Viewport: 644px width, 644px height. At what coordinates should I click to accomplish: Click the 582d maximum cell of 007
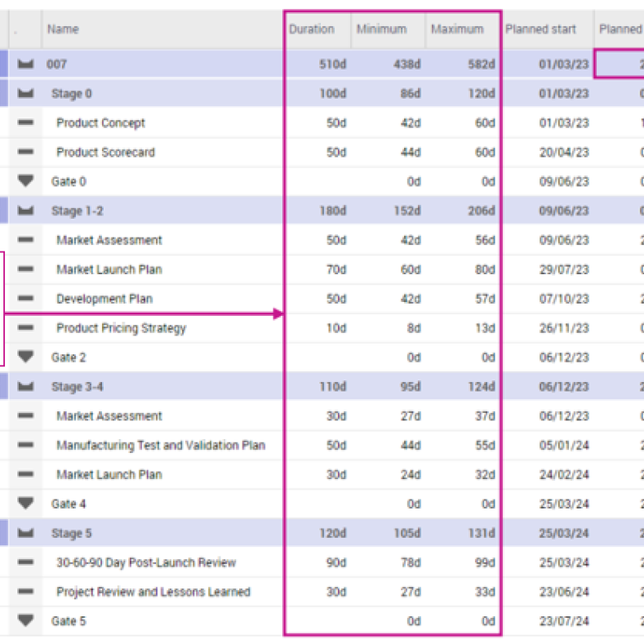[482, 64]
